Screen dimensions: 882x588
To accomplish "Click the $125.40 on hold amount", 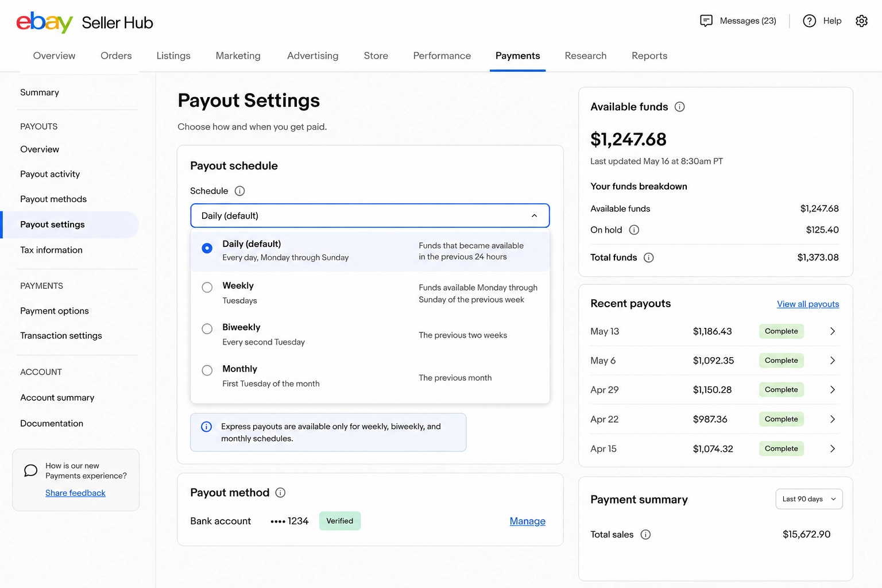I will 822,230.
